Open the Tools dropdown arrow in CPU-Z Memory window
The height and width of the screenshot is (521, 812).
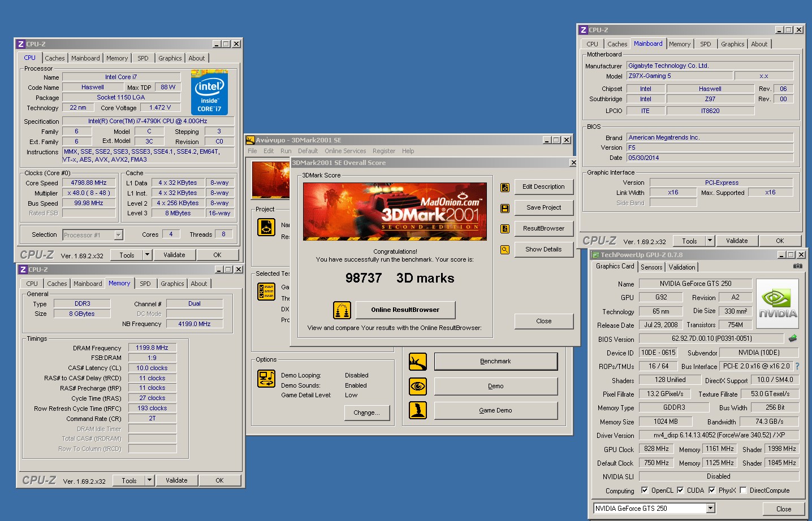[x=150, y=480]
